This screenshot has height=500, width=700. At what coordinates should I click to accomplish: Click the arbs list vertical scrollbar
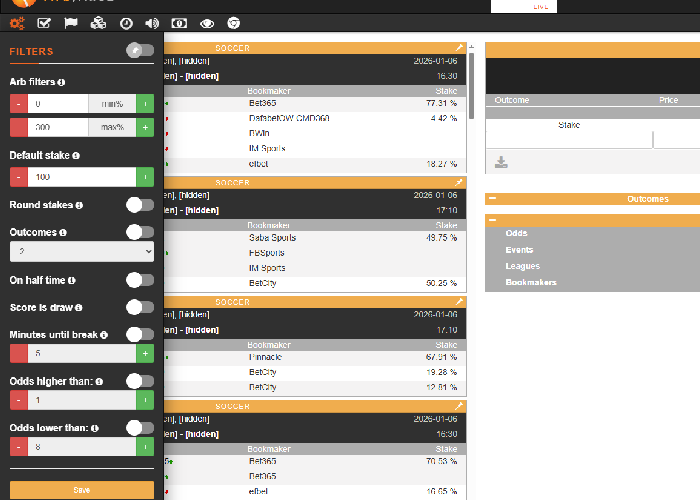tap(471, 86)
